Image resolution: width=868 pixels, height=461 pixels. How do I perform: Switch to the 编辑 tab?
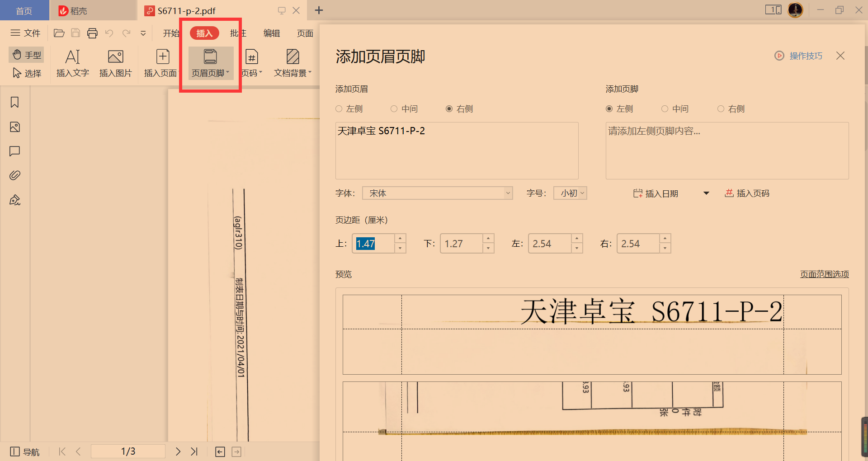272,33
